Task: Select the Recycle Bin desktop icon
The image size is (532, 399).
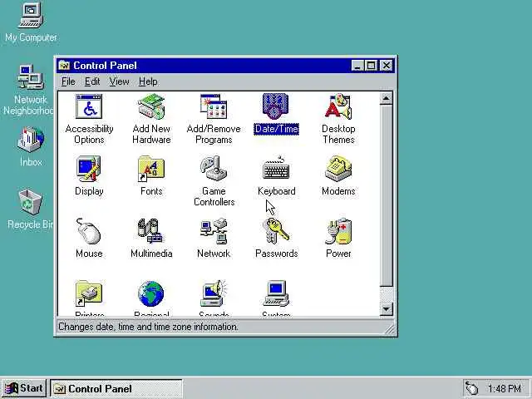Action: 31,202
